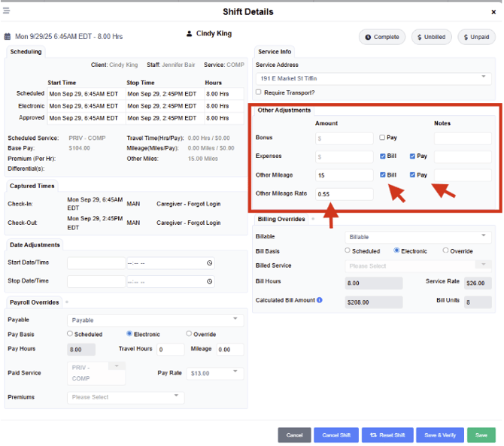Click the info icon beside Calculated Bill Amount

320,300
